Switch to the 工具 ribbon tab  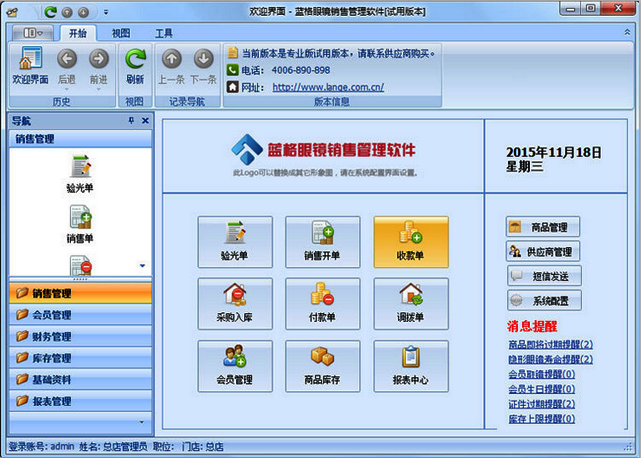click(x=164, y=33)
